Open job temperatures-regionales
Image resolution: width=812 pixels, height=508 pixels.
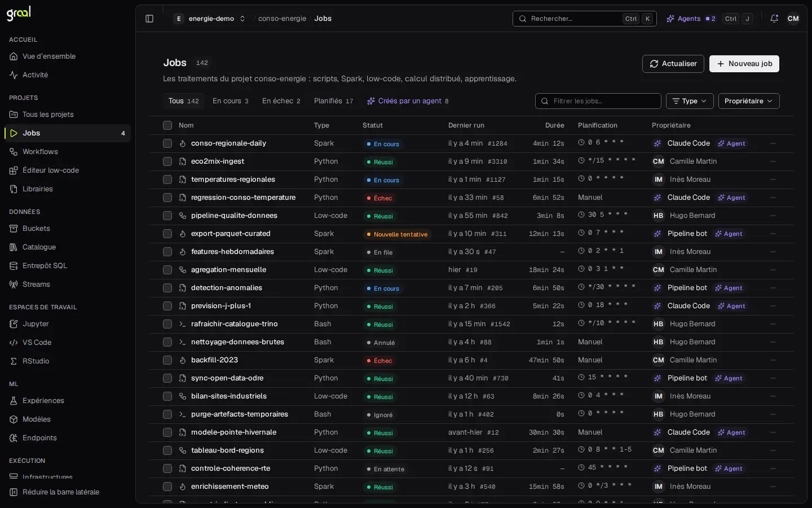(233, 179)
